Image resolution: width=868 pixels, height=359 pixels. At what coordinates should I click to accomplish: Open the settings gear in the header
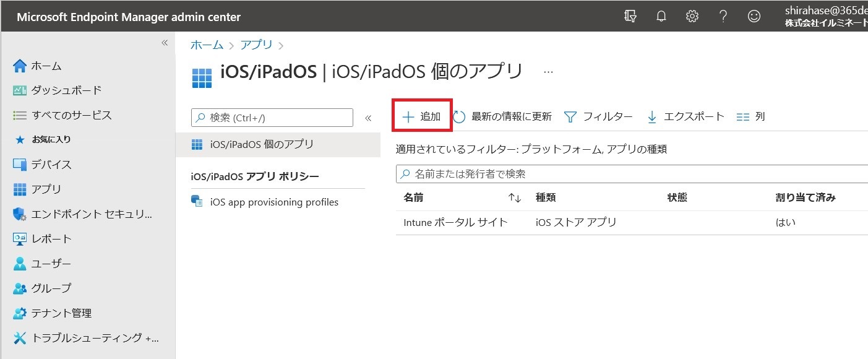692,17
